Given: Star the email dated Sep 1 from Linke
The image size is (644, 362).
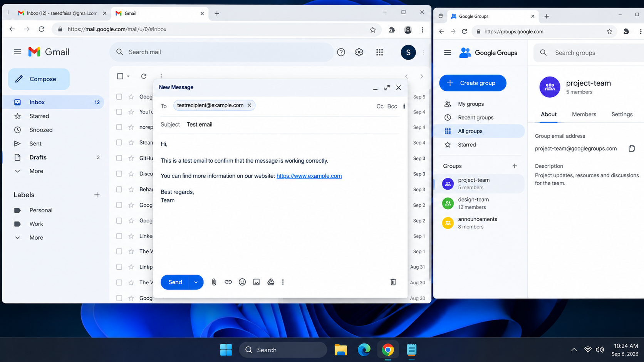Looking at the screenshot, I should tap(131, 236).
